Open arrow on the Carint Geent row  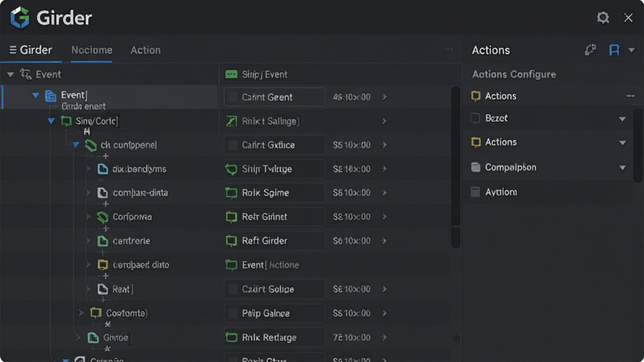pyautogui.click(x=384, y=97)
